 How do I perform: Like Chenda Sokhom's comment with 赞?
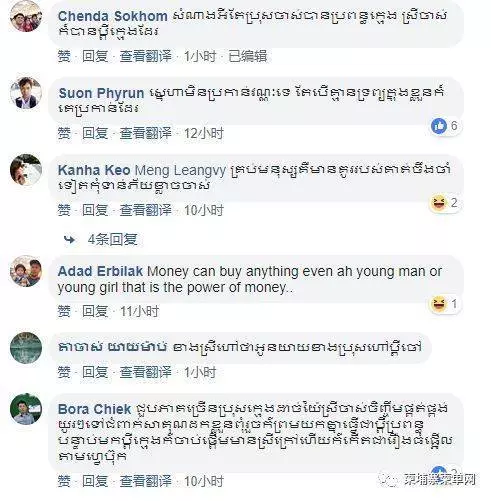coord(64,56)
